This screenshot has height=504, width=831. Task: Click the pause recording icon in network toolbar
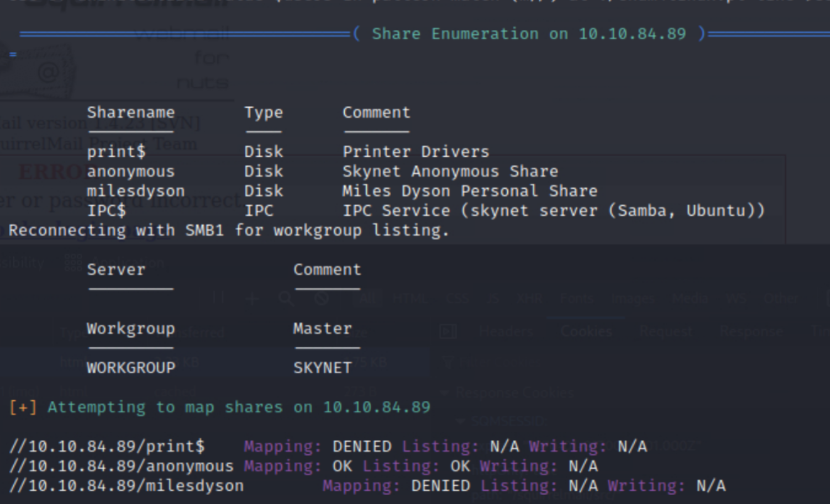point(219,299)
